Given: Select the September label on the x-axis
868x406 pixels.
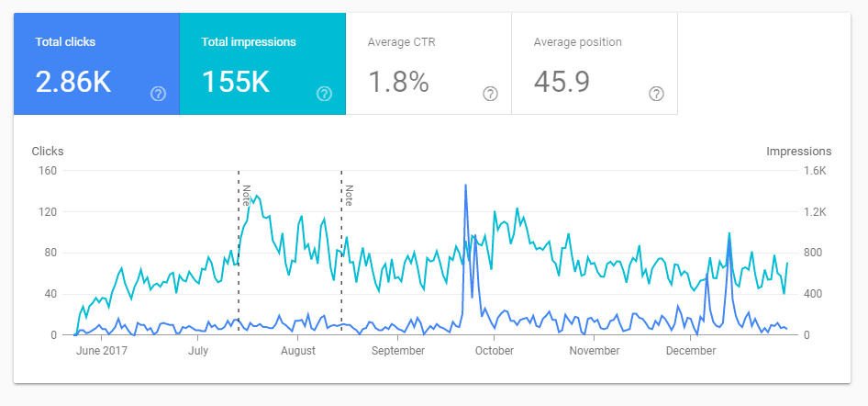Looking at the screenshot, I should point(397,351).
